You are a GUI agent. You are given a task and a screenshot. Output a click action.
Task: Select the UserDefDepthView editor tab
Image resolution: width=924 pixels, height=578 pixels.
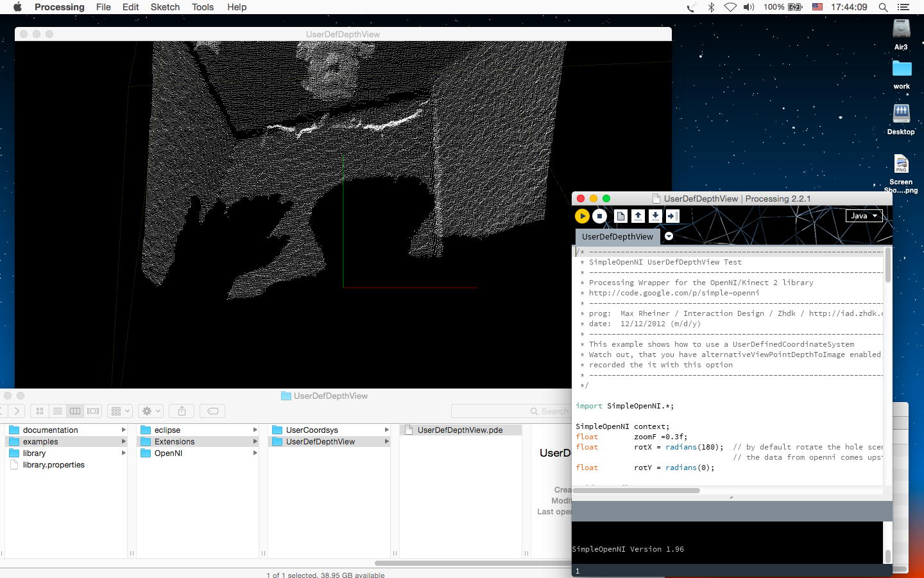click(x=617, y=236)
